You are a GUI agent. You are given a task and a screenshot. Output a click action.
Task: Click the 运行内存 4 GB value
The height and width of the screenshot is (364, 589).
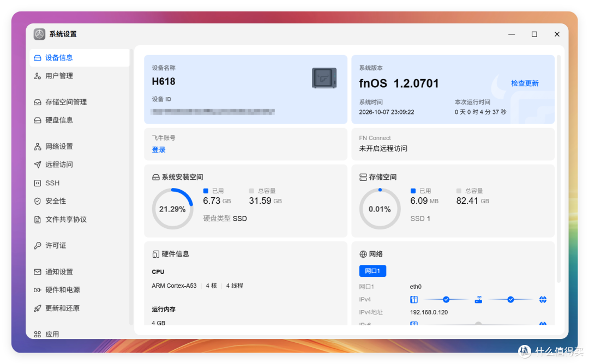[x=159, y=323]
